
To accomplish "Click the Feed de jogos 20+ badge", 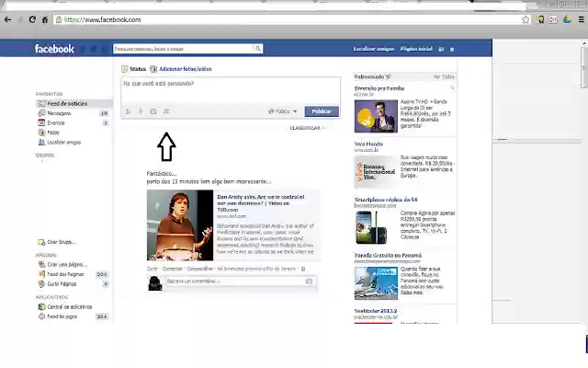I will pyautogui.click(x=102, y=316).
